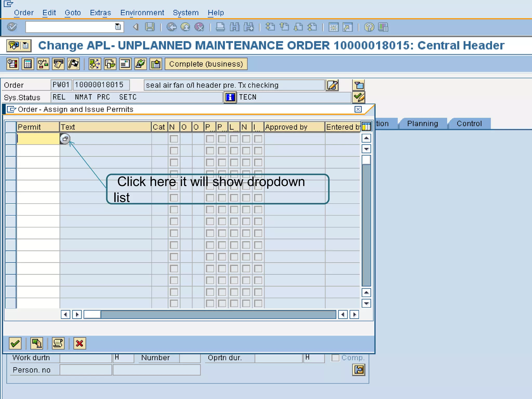Click left-side horizontal scroll left arrow
This screenshot has width=532, height=399.
(65, 315)
